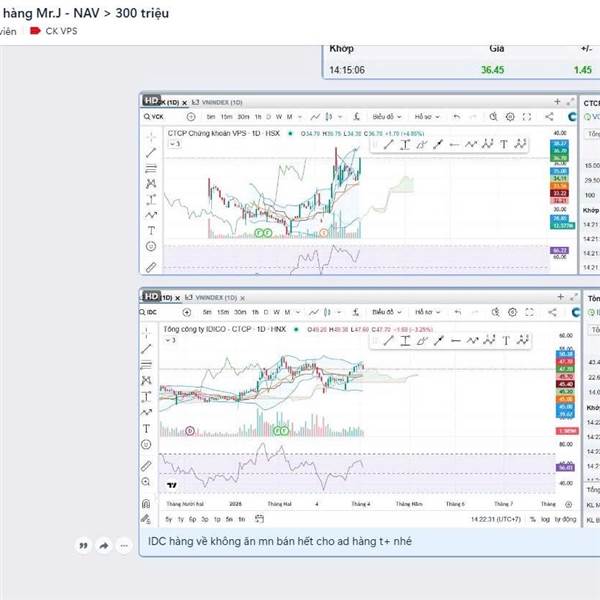Close the VNINDEX (1D) tab in the lower chart
Viewport: 600px width, 600px height.
[242, 298]
